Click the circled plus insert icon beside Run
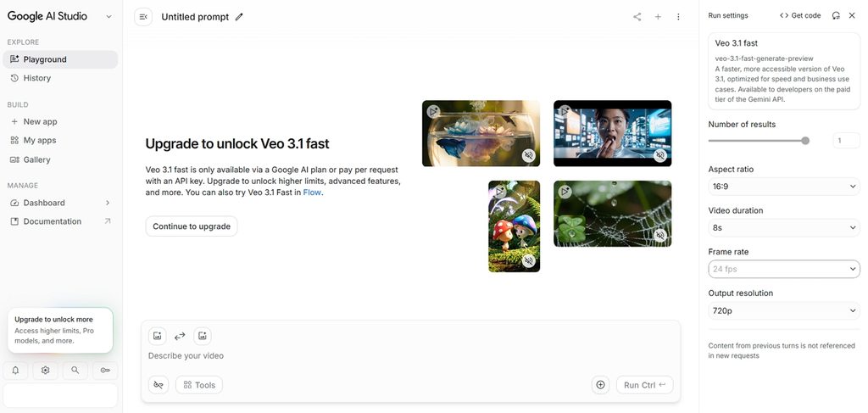 tap(600, 385)
